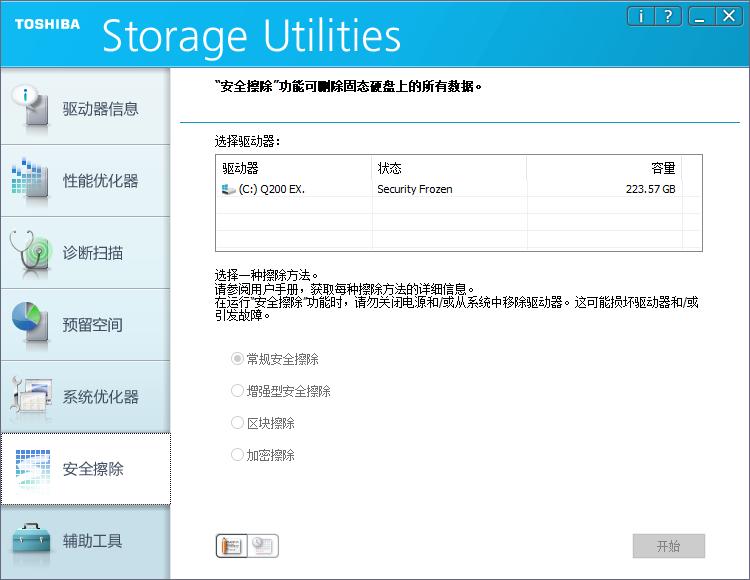Select the 安全擦除 sidebar tab
Screen dimensions: 750x580
coord(85,469)
